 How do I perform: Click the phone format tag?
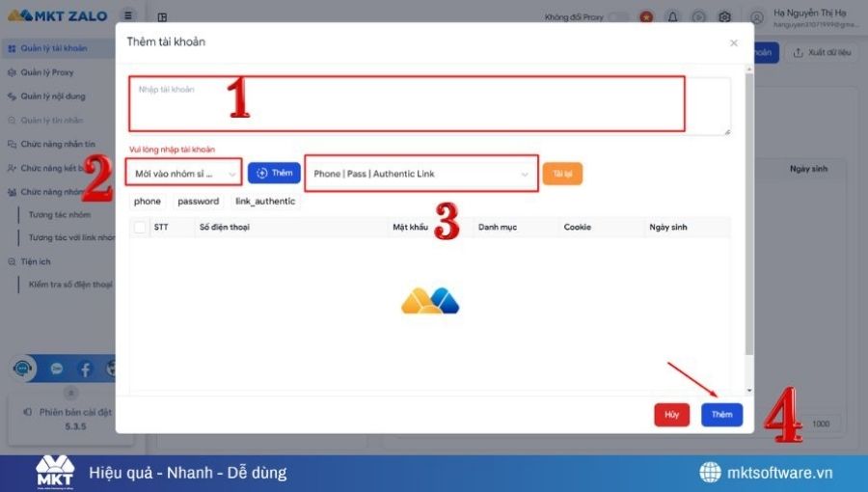pos(148,202)
